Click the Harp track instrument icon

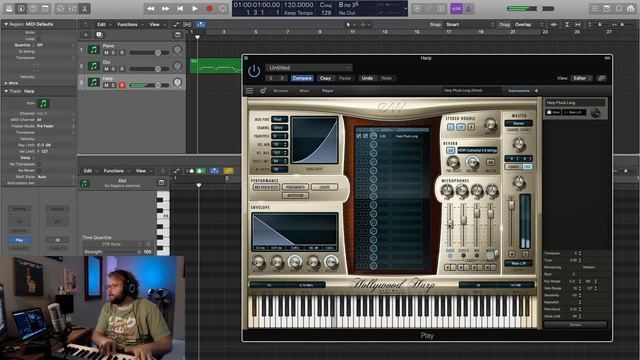tap(93, 82)
